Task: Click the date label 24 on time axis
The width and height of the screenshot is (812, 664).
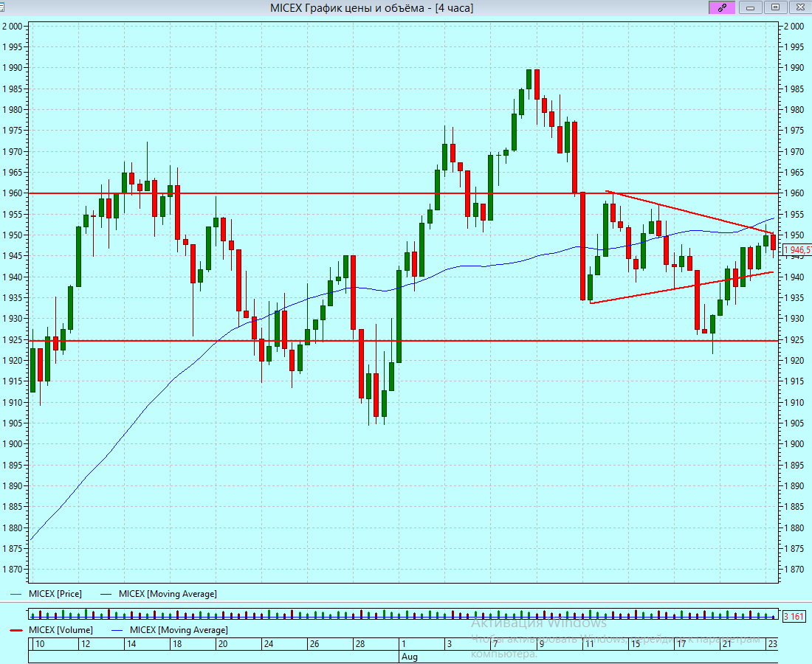Action: [269, 644]
